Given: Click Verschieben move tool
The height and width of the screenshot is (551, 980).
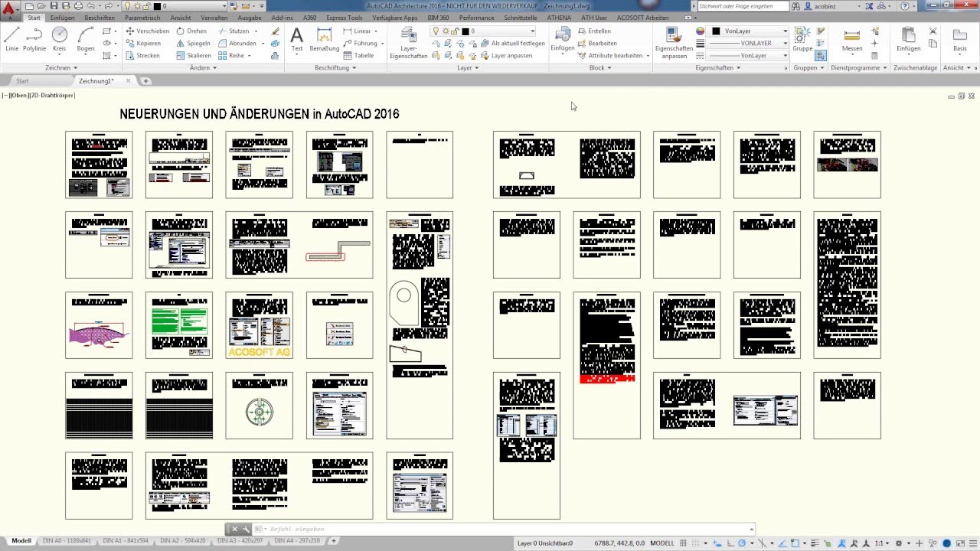Looking at the screenshot, I should point(147,31).
